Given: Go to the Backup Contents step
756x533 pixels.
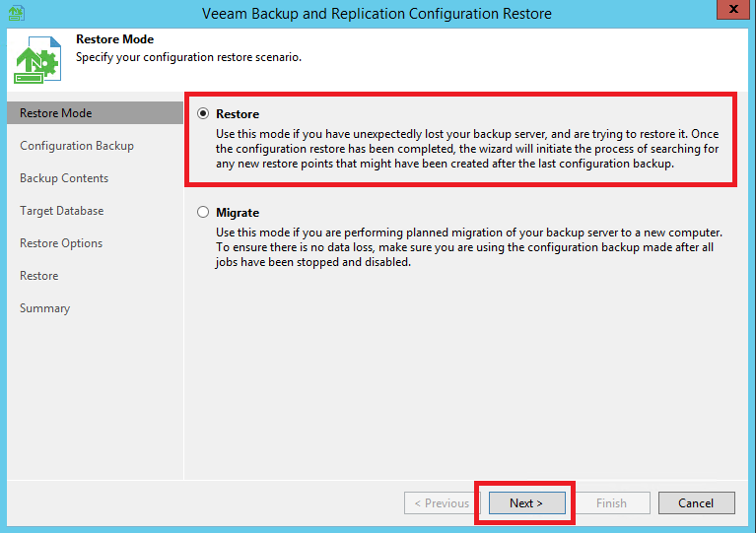Looking at the screenshot, I should coord(64,178).
